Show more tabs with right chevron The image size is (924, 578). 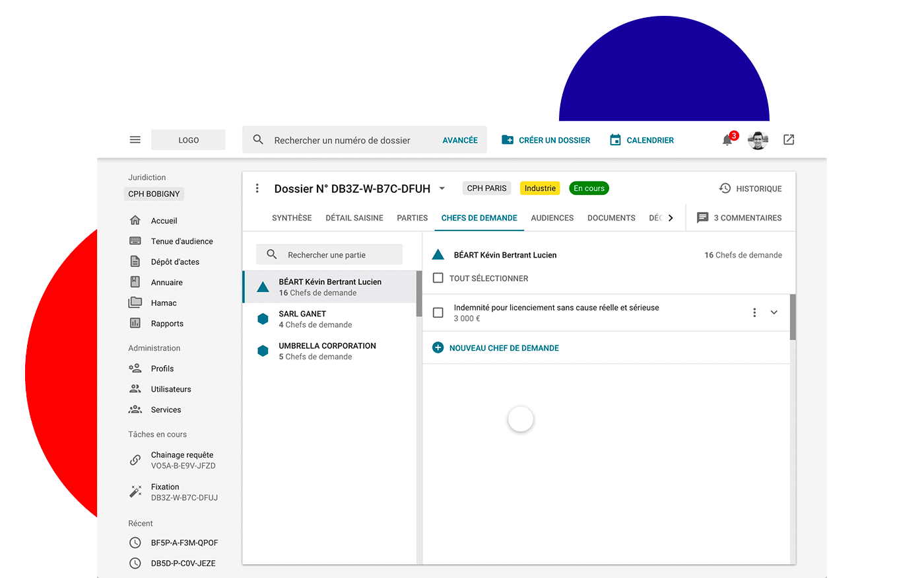(x=671, y=218)
